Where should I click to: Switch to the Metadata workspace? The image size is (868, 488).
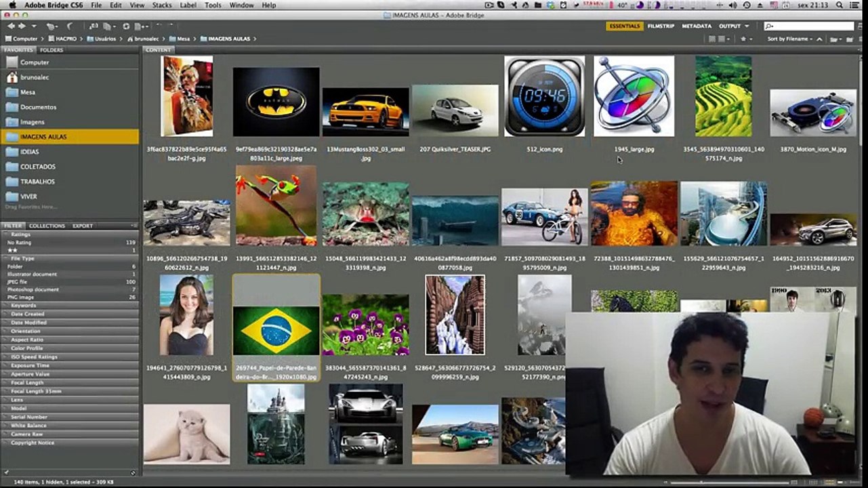[x=697, y=26]
